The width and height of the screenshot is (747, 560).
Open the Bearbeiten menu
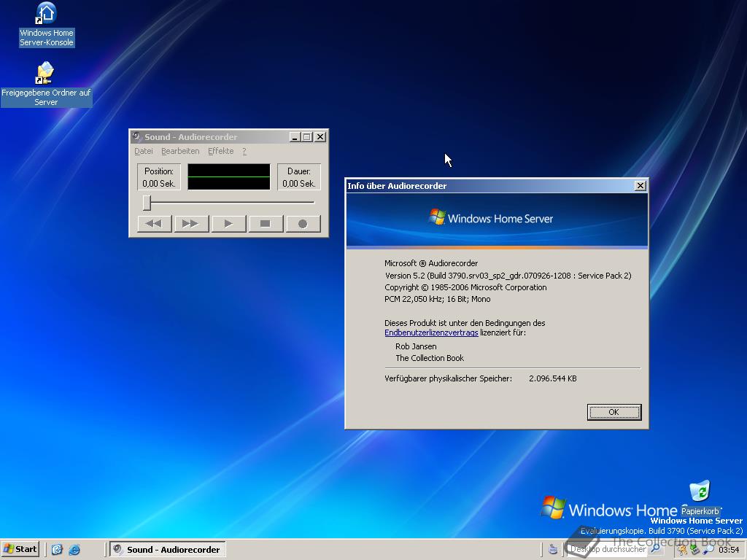(180, 151)
